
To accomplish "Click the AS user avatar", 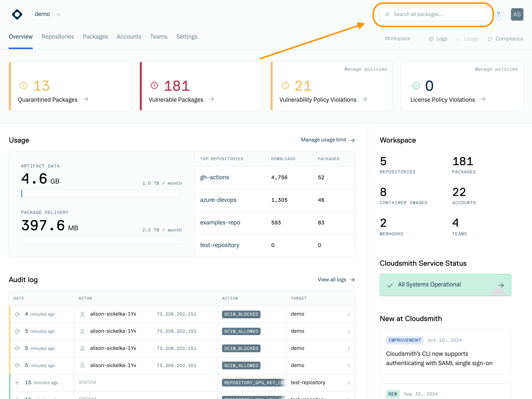I will click(x=517, y=14).
